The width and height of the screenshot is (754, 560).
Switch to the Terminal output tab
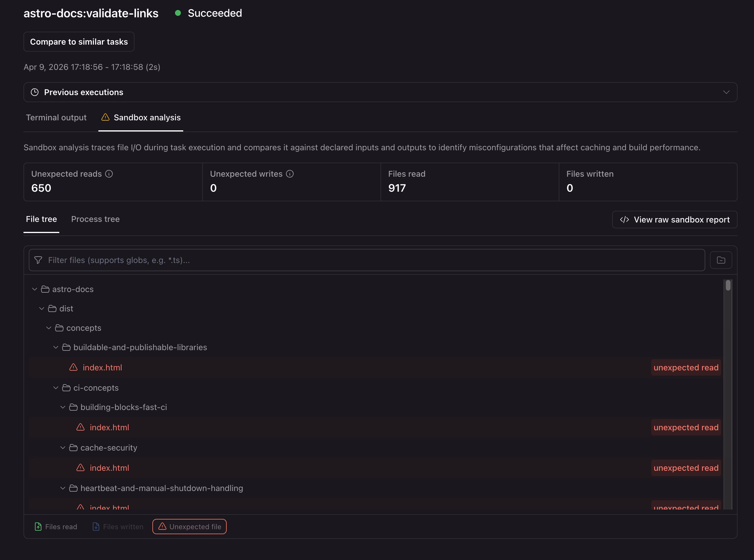click(x=56, y=117)
